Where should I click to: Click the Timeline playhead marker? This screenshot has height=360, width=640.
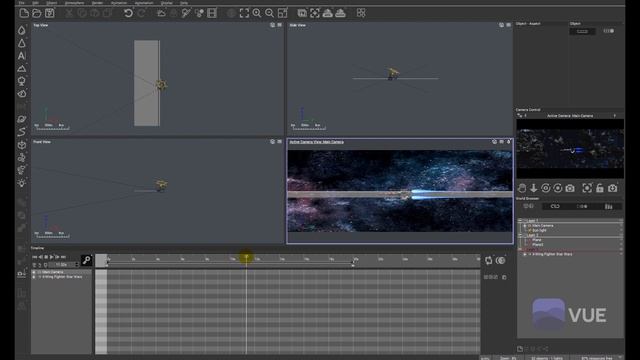tap(247, 258)
